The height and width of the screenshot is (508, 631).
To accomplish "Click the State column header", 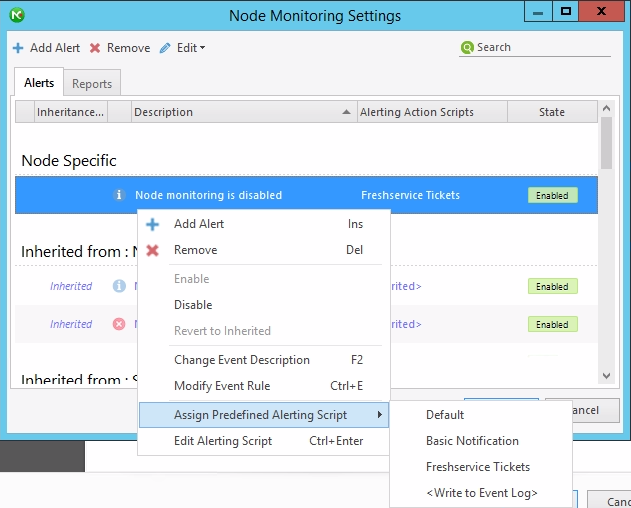I will [552, 112].
